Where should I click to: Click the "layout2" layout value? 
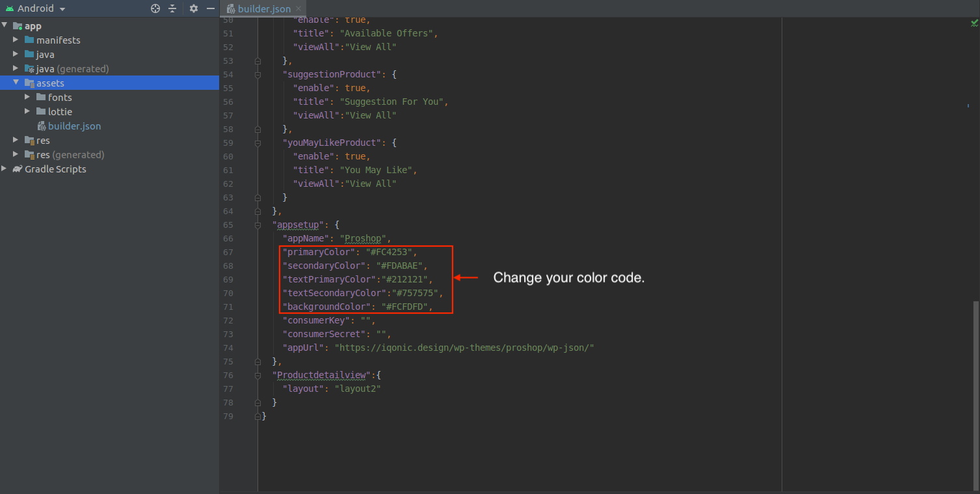tap(358, 389)
